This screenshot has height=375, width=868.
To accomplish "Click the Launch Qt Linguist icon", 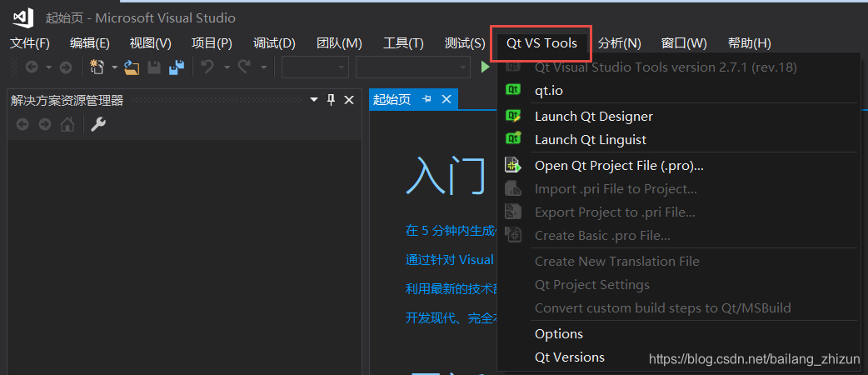I will 513,138.
